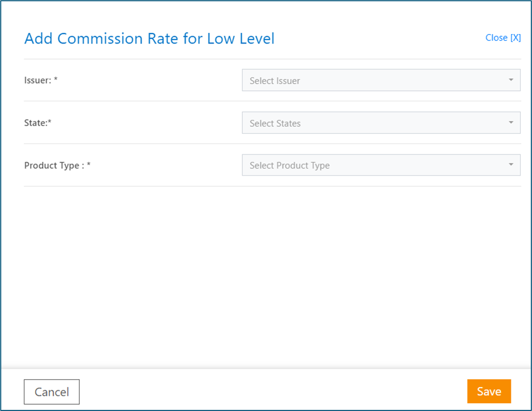Click the arrow icon in Issuer field

point(511,80)
